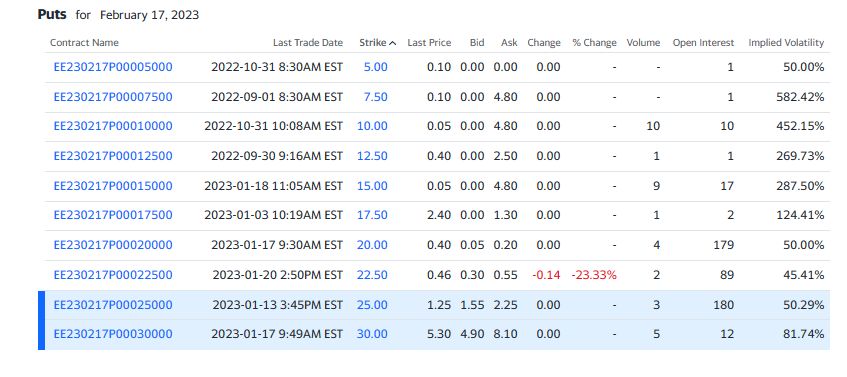
Task: Open contract EE230217P00025000
Action: point(113,305)
